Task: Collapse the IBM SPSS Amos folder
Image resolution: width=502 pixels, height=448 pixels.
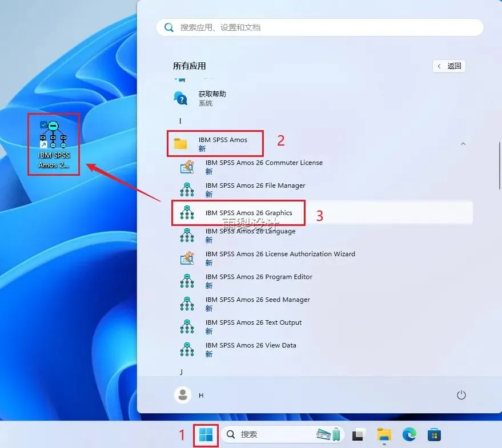Action: [463, 144]
